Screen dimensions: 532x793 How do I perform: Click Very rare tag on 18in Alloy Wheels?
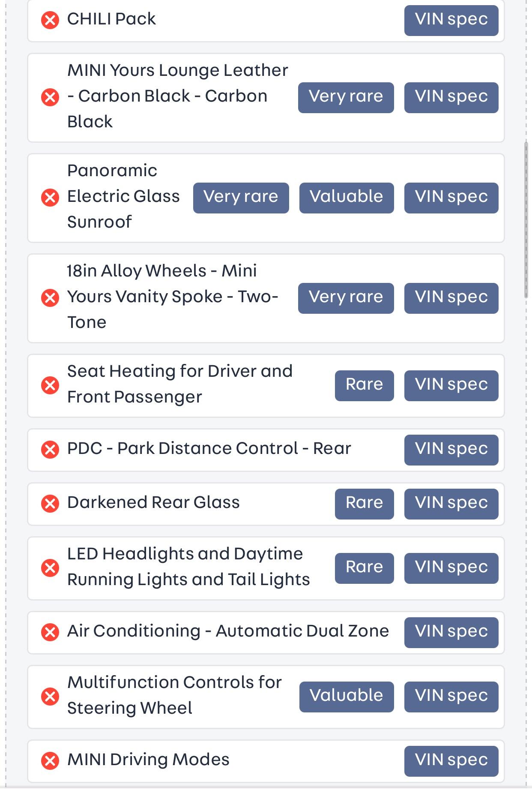pyautogui.click(x=346, y=298)
